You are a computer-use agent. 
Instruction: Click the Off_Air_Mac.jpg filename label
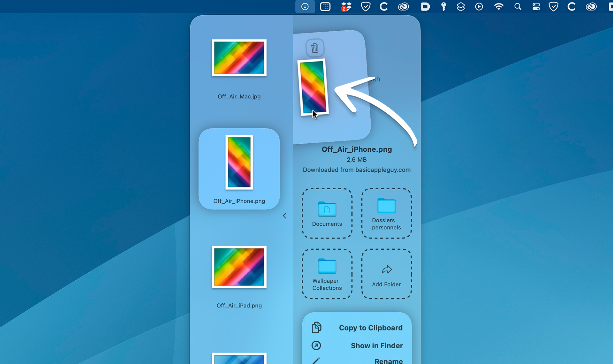pos(239,96)
